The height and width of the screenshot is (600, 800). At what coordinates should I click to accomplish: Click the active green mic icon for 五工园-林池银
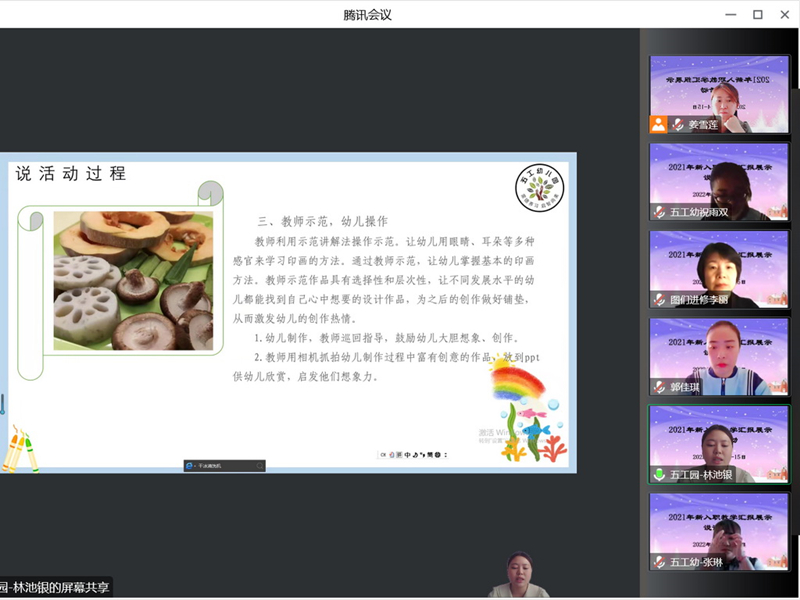659,474
